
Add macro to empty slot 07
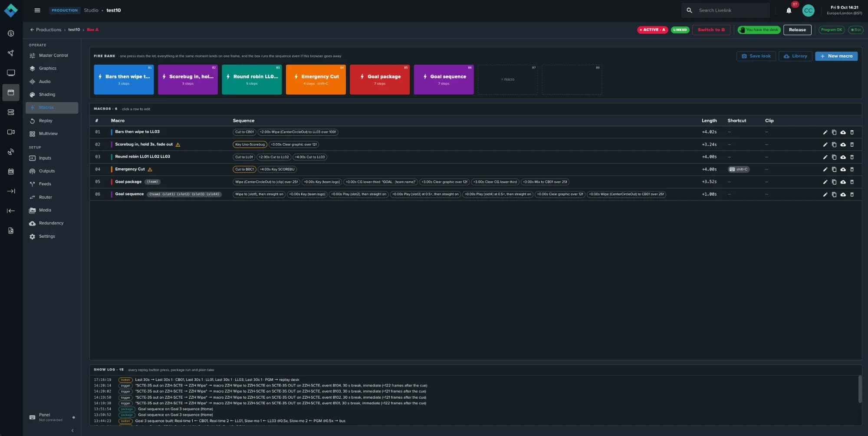508,79
